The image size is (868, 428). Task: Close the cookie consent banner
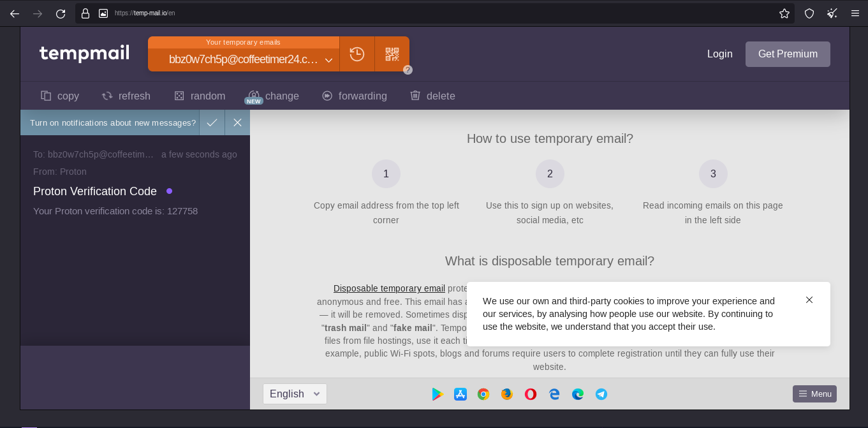(x=809, y=300)
